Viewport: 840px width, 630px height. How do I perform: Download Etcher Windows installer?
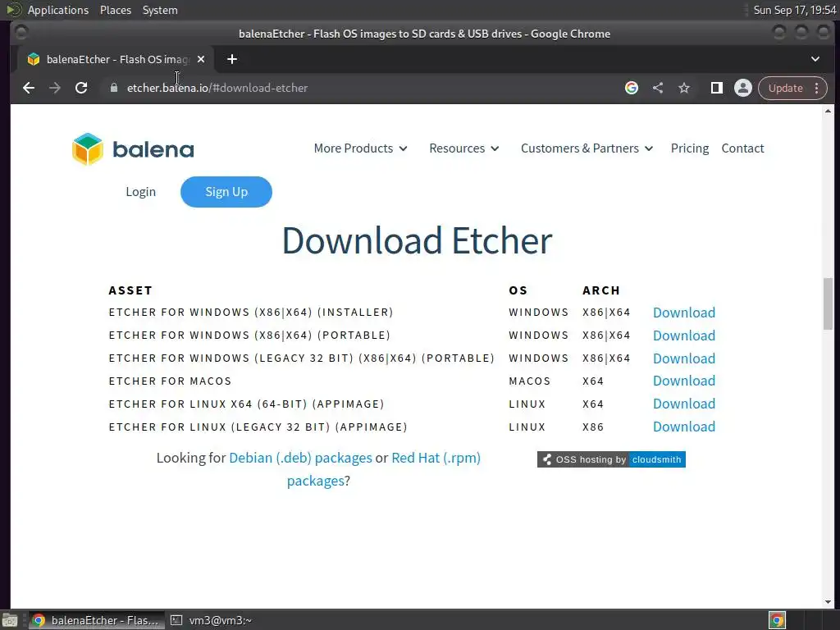click(x=684, y=313)
